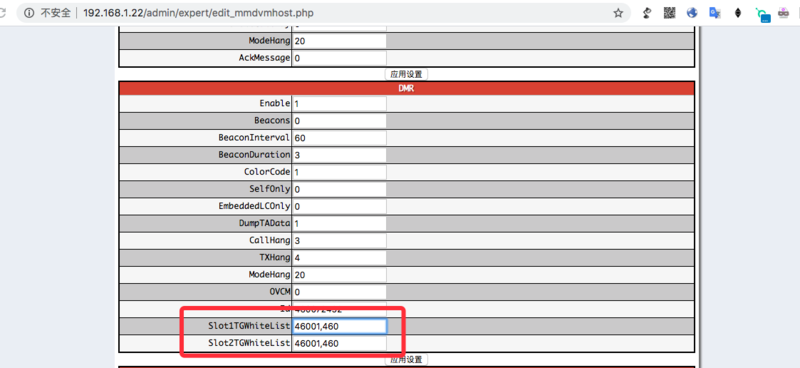Edit the ColorCode field

pos(339,172)
